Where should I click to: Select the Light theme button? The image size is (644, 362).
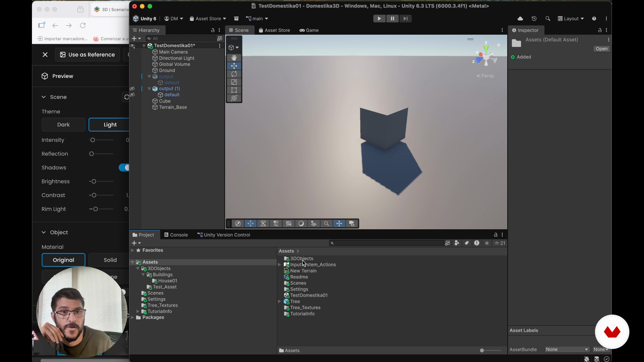pyautogui.click(x=109, y=125)
